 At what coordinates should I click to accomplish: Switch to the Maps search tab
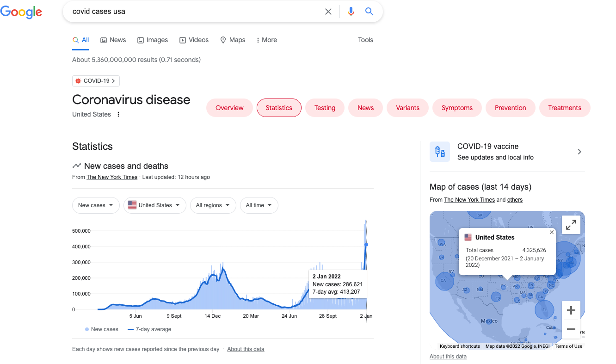(x=233, y=40)
